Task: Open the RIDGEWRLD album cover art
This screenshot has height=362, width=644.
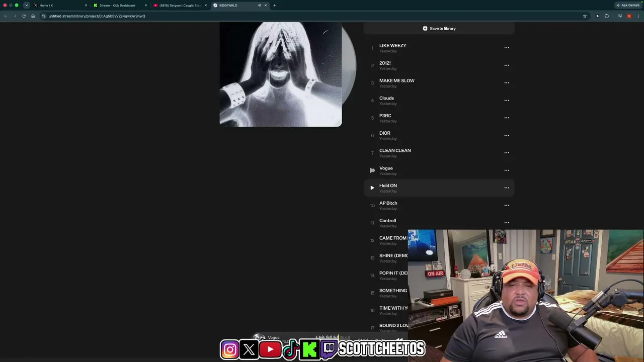Action: 281,74
